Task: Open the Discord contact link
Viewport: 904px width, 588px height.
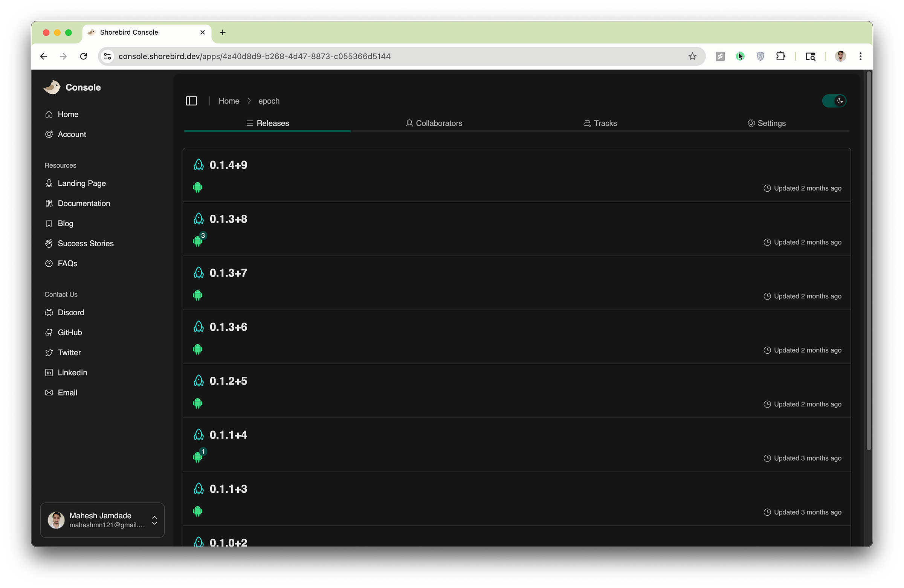Action: point(71,312)
